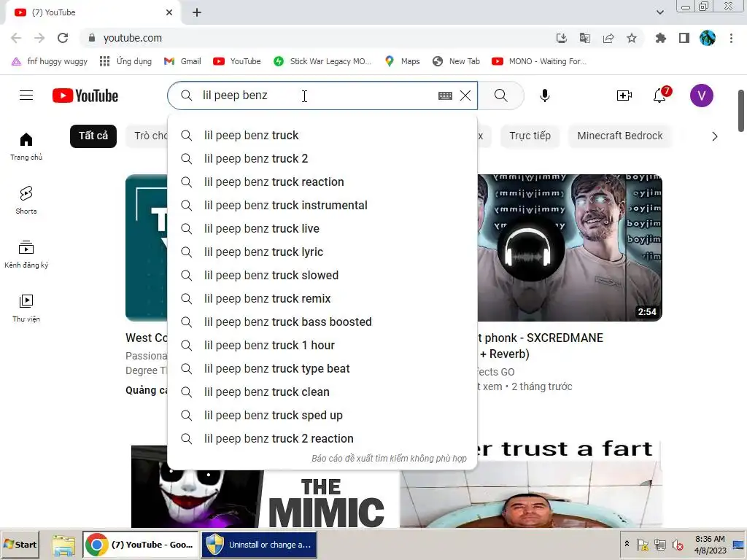Click 'Báo cáo đề xuất tìm kiếm không phù hợp'
Viewport: 747px width, 560px height.
(x=389, y=459)
